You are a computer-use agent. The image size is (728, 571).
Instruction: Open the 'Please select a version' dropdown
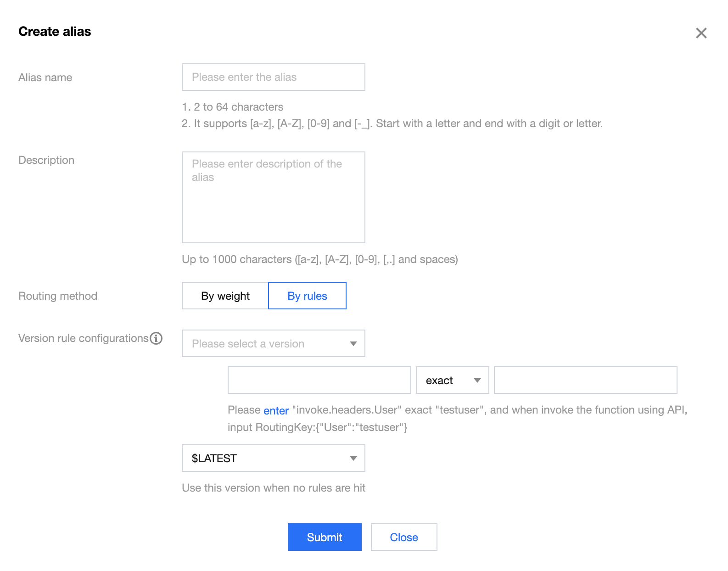click(x=273, y=344)
